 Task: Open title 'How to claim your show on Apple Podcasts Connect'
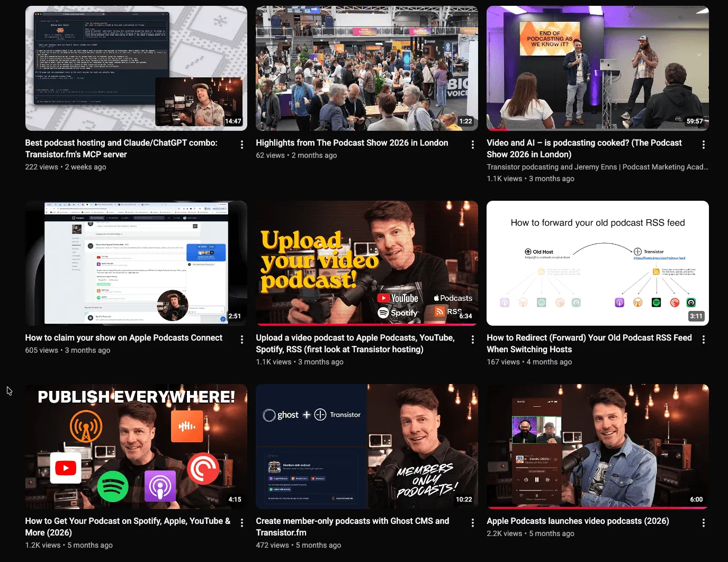[x=124, y=338]
